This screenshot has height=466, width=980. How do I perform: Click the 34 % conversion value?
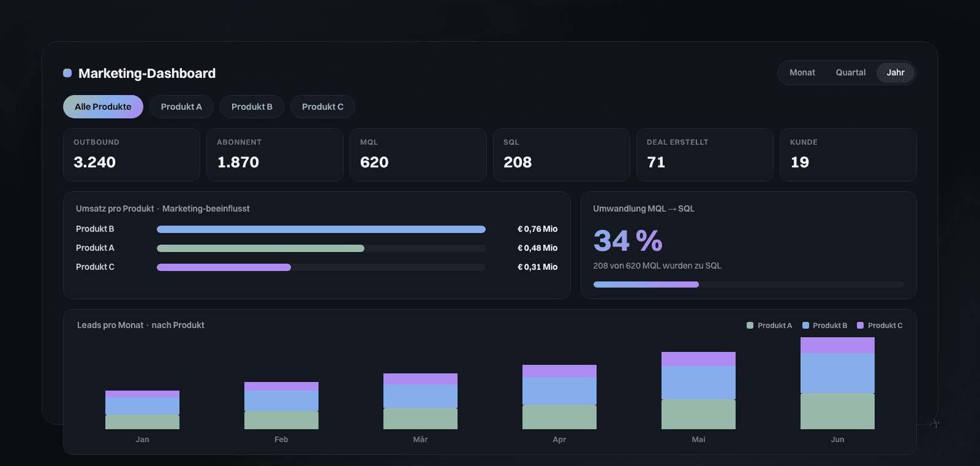tap(628, 240)
